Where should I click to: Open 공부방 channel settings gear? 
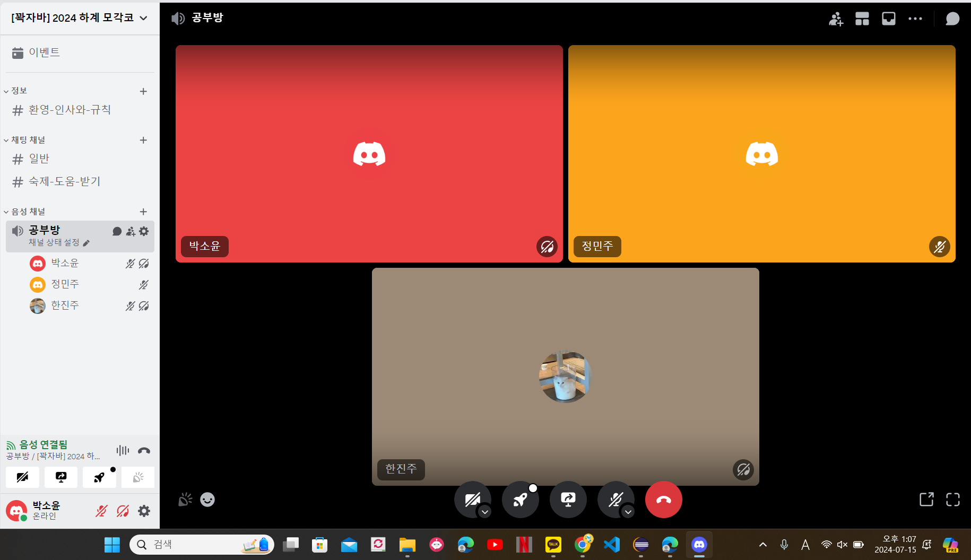point(144,231)
